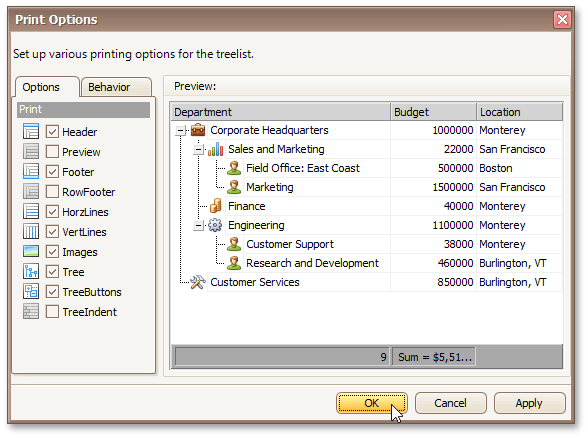Screen dimensions: 588x438
Task: Uncheck the Tree checkbox
Action: pyautogui.click(x=52, y=272)
